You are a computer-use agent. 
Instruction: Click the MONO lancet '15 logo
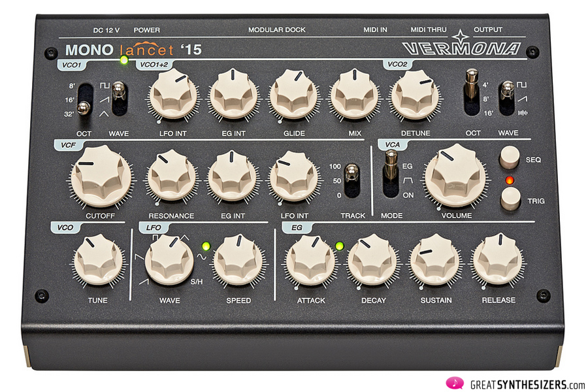(x=133, y=50)
